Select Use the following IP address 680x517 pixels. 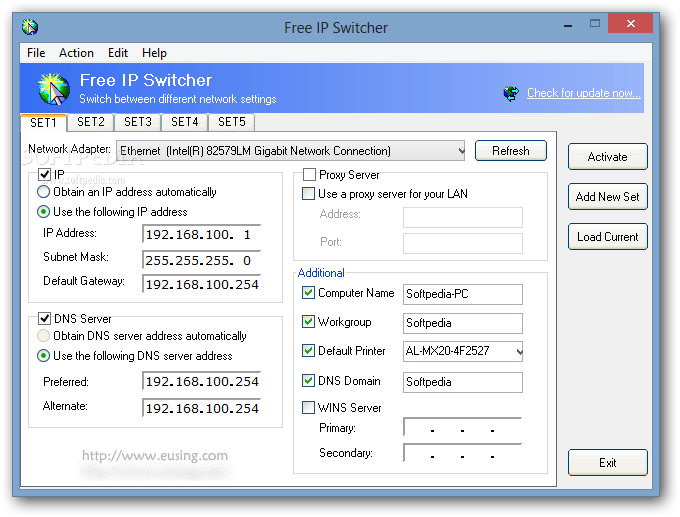tap(43, 212)
